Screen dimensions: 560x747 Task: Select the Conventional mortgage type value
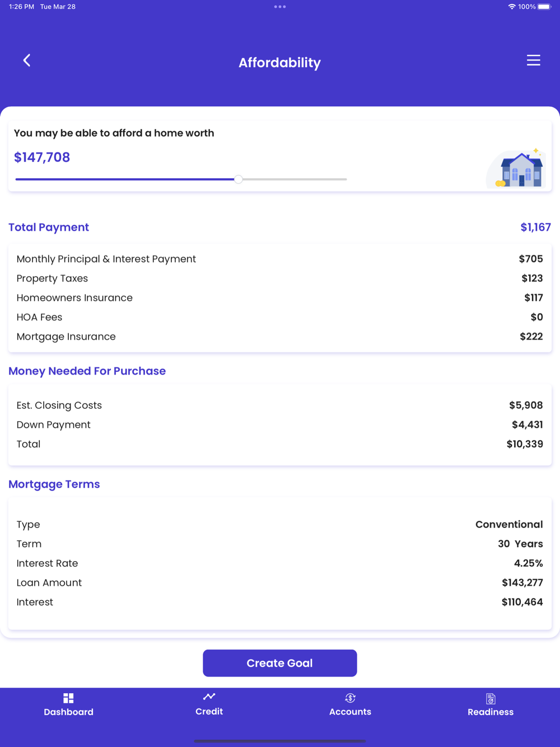tap(509, 525)
